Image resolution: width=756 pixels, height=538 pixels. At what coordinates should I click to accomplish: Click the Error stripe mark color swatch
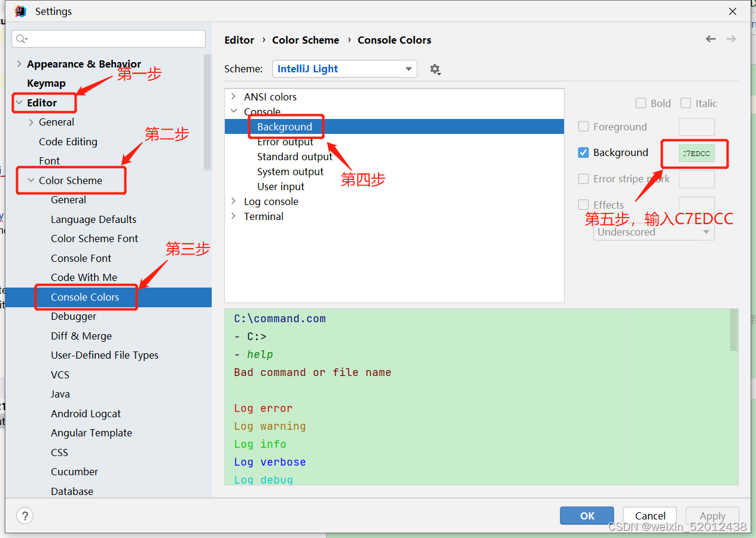click(696, 179)
